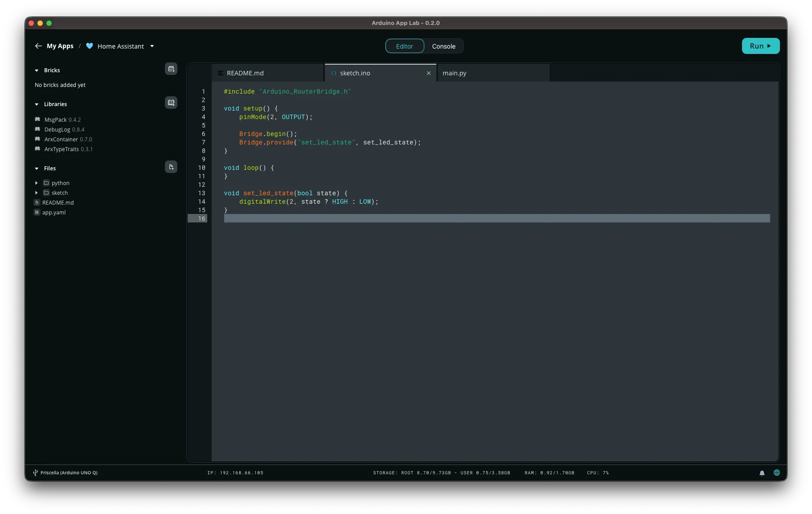This screenshot has height=514, width=812.
Task: Click the add brick icon
Action: pyautogui.click(x=171, y=69)
